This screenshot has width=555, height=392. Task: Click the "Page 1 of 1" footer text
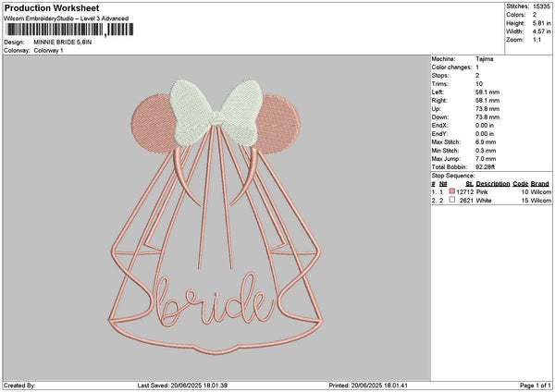coord(533,385)
